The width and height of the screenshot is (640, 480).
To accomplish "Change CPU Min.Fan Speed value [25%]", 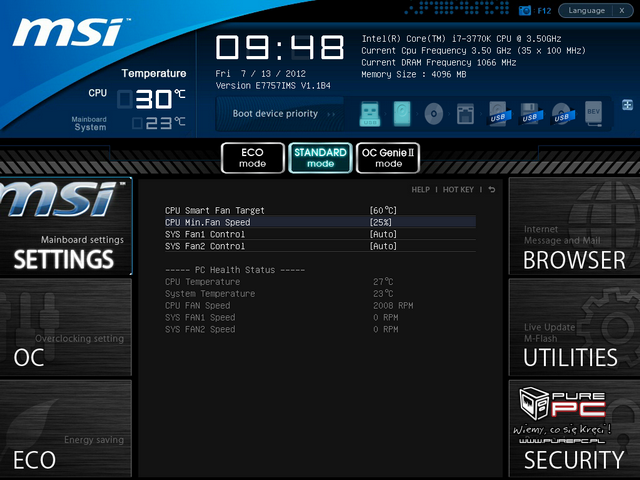I will (380, 222).
